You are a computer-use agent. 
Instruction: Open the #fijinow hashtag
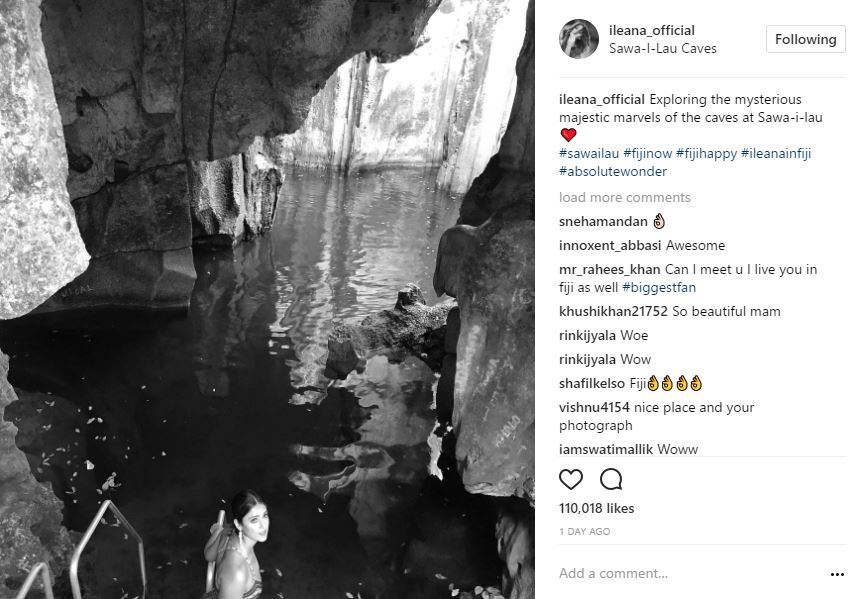click(646, 152)
